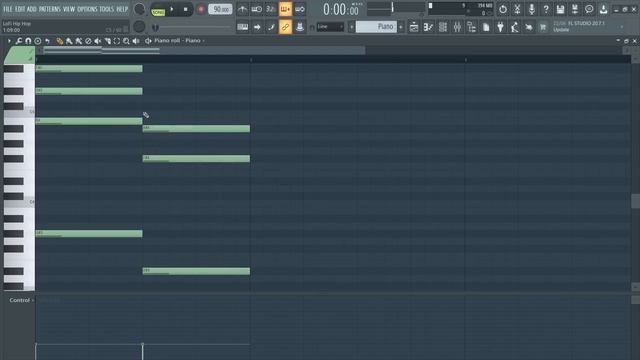Select the Delete tool
The width and height of the screenshot is (640, 360).
(88, 41)
